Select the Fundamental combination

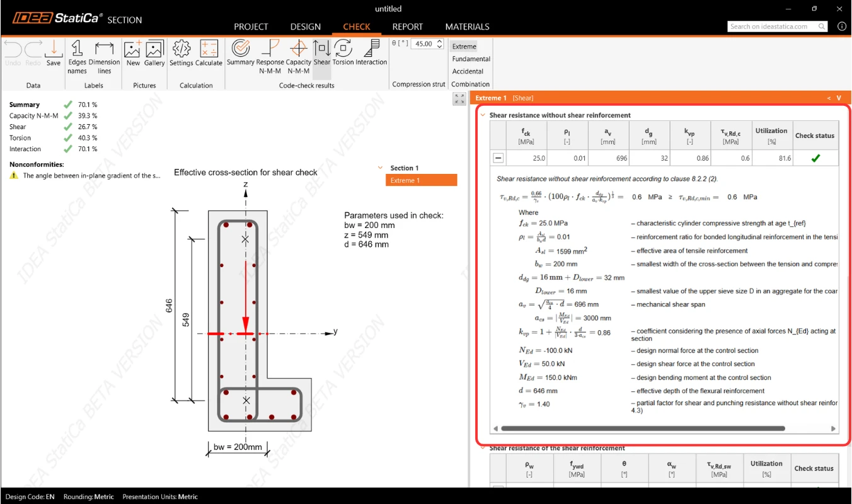(471, 59)
